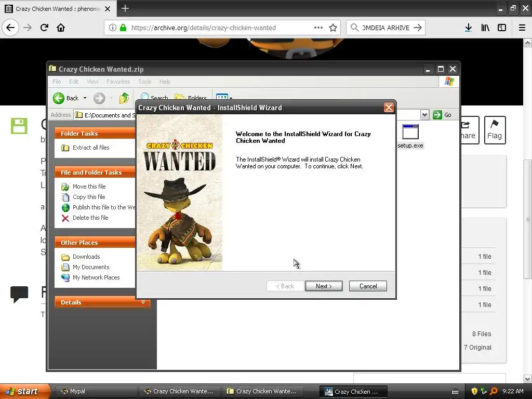The height and width of the screenshot is (399, 532).
Task: Collapse the Folder Tasks header
Action: tap(95, 134)
